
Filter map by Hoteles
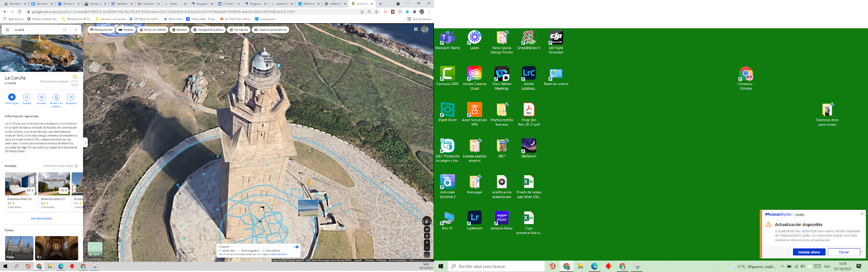[126, 30]
